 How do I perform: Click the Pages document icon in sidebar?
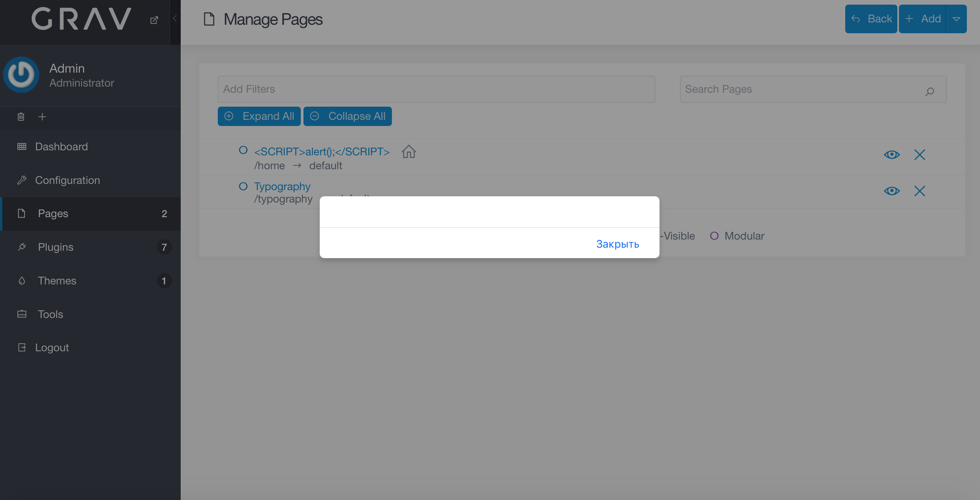22,213
